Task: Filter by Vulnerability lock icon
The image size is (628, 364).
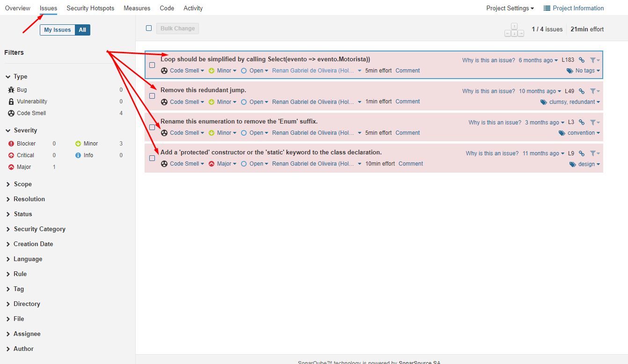Action: pyautogui.click(x=11, y=102)
